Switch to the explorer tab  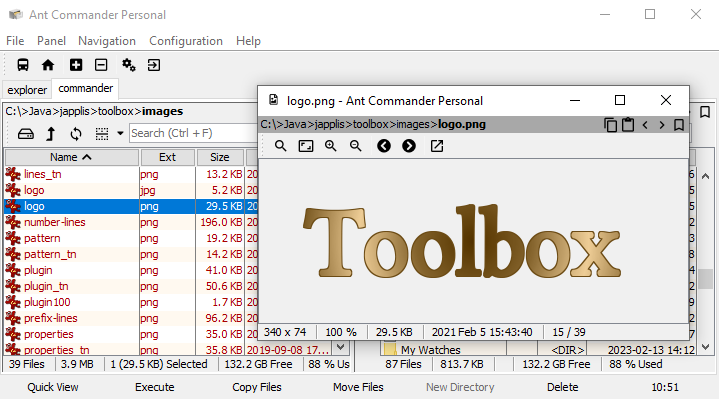point(27,90)
